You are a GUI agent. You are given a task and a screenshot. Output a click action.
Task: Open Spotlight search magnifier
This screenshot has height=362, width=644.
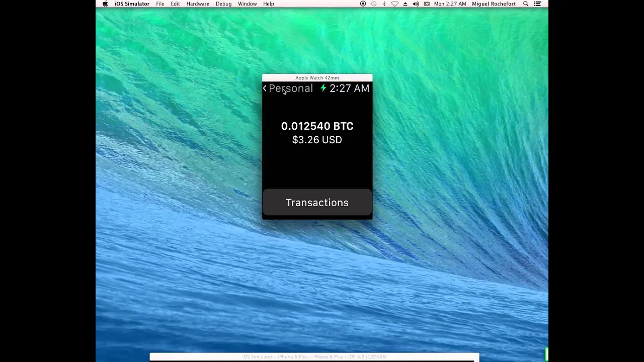click(x=526, y=4)
